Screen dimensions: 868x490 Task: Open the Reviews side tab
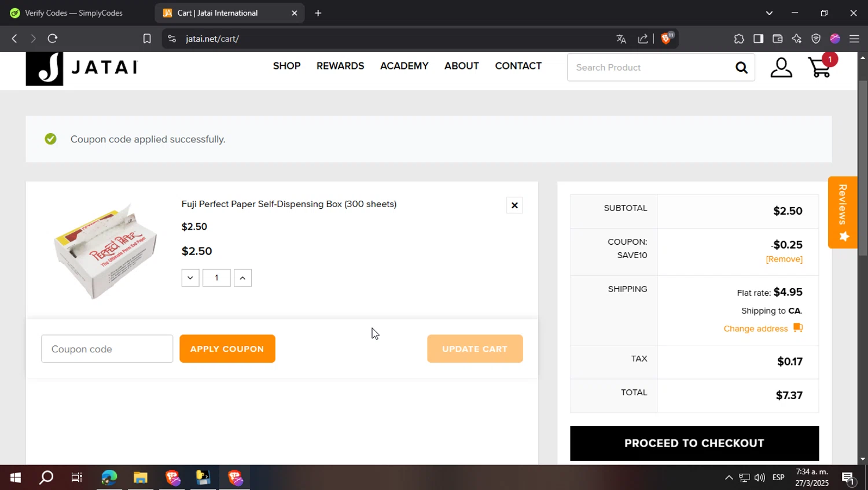click(843, 212)
